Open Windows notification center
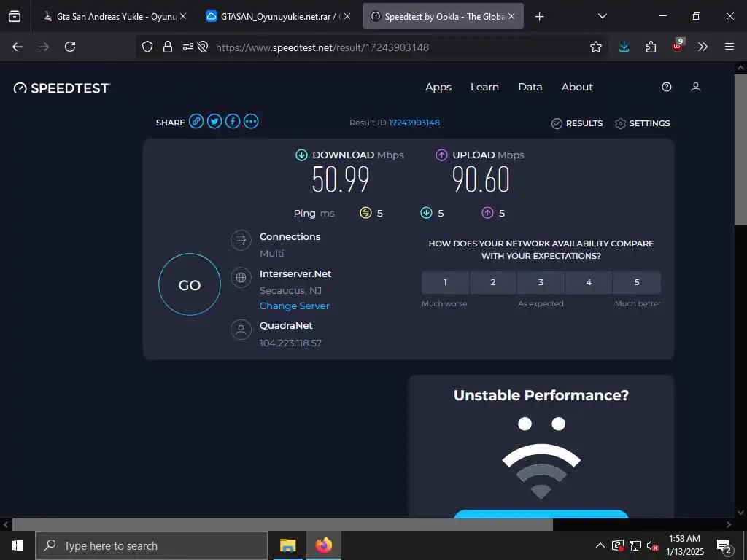Viewport: 747px width, 560px height. tap(724, 547)
